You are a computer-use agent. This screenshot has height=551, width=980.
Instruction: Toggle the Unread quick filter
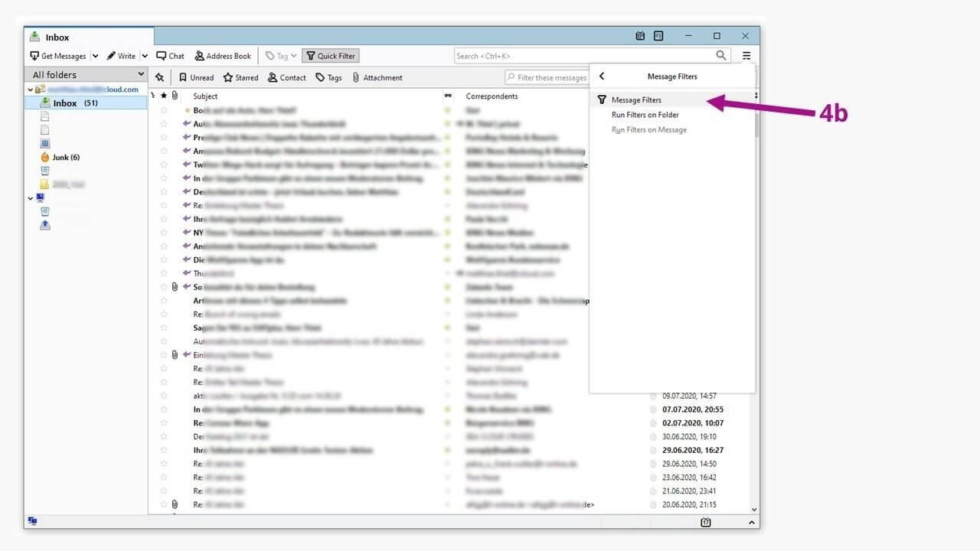(x=196, y=77)
